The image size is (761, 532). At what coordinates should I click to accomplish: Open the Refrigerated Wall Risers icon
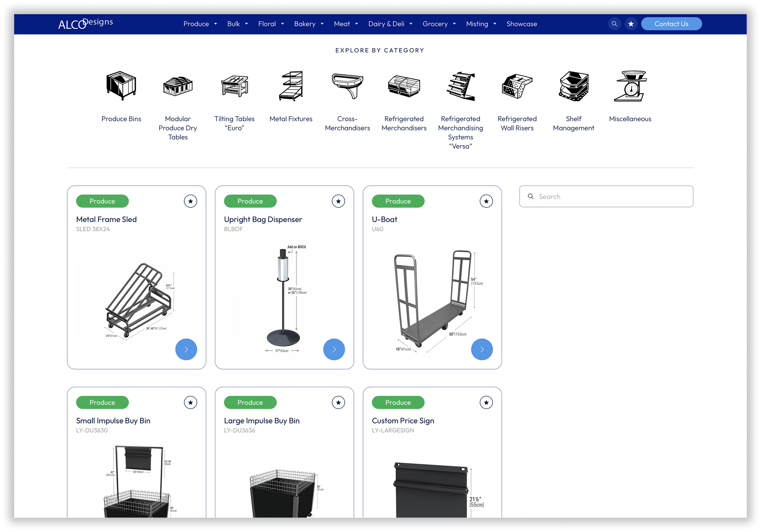(x=517, y=86)
